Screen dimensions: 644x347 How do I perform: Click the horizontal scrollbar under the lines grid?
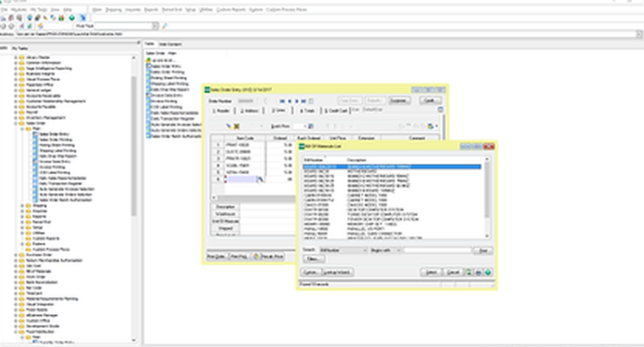coord(253,198)
